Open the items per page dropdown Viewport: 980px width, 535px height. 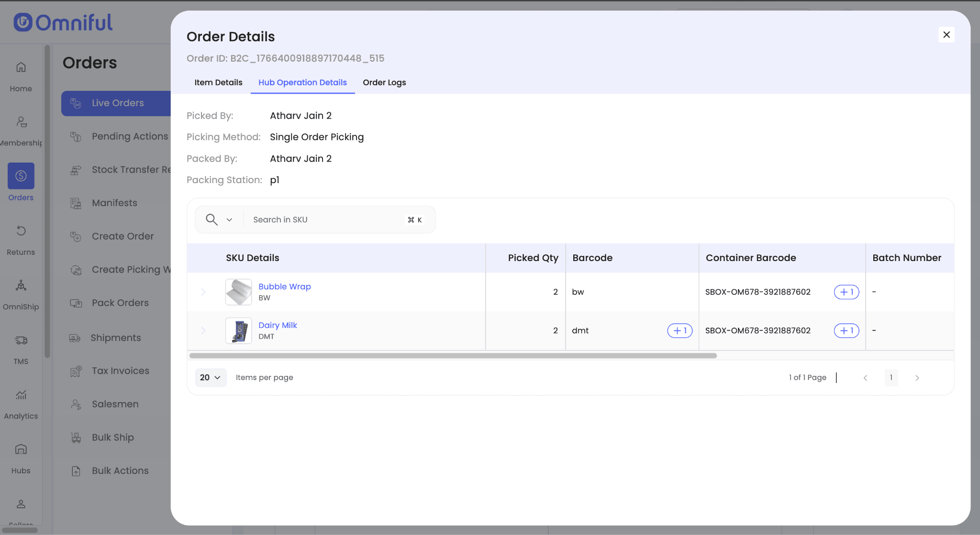point(210,377)
